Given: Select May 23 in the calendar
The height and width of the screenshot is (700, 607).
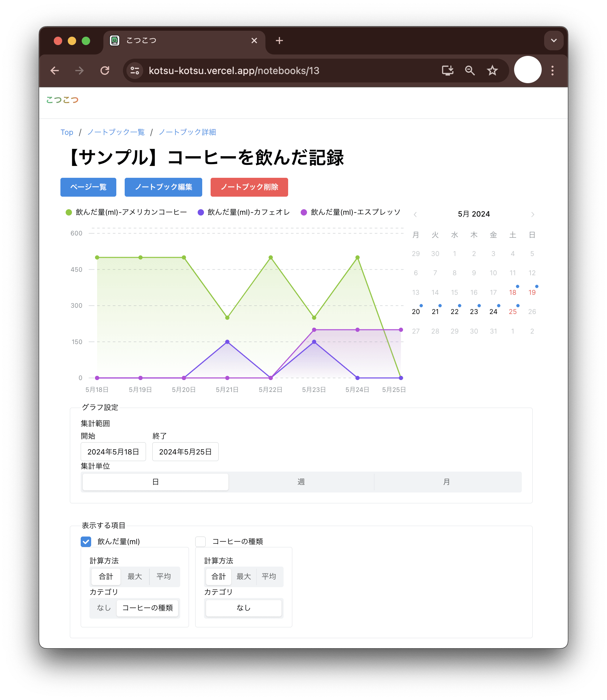Looking at the screenshot, I should [x=474, y=312].
